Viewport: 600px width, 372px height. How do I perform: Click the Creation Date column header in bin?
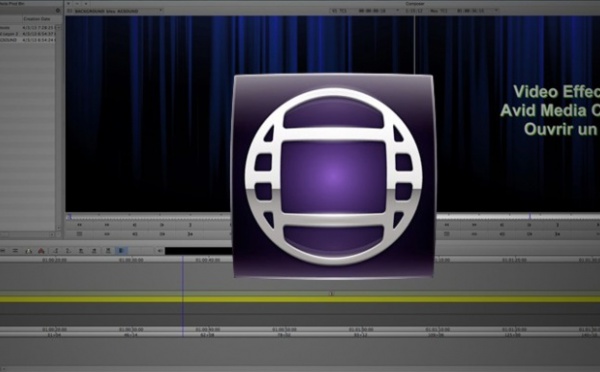(x=37, y=19)
